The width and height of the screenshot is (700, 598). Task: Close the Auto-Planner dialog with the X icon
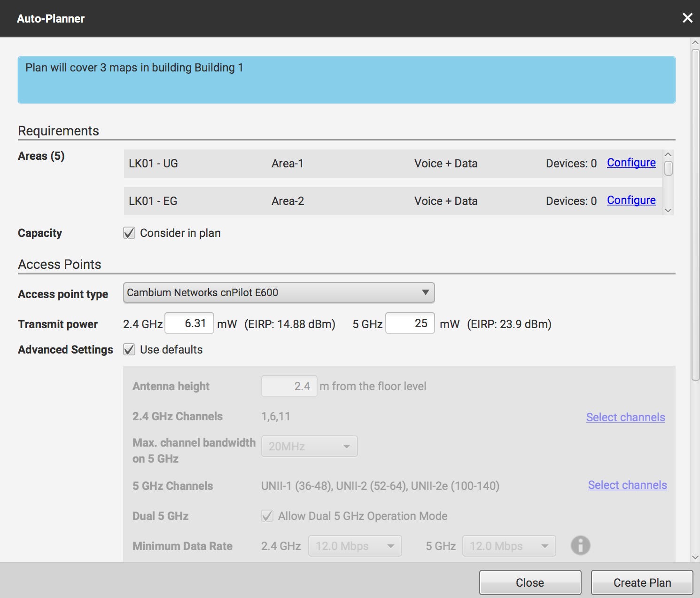[687, 18]
